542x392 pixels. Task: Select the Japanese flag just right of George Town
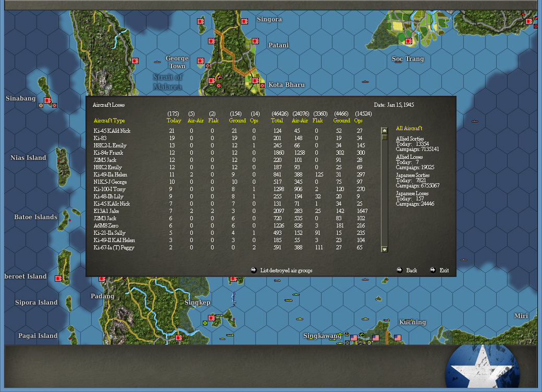coord(201,61)
